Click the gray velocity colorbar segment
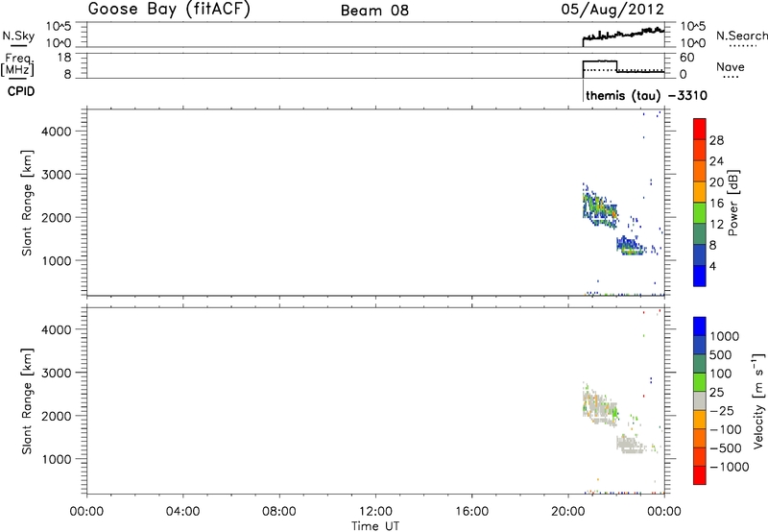 pos(700,400)
